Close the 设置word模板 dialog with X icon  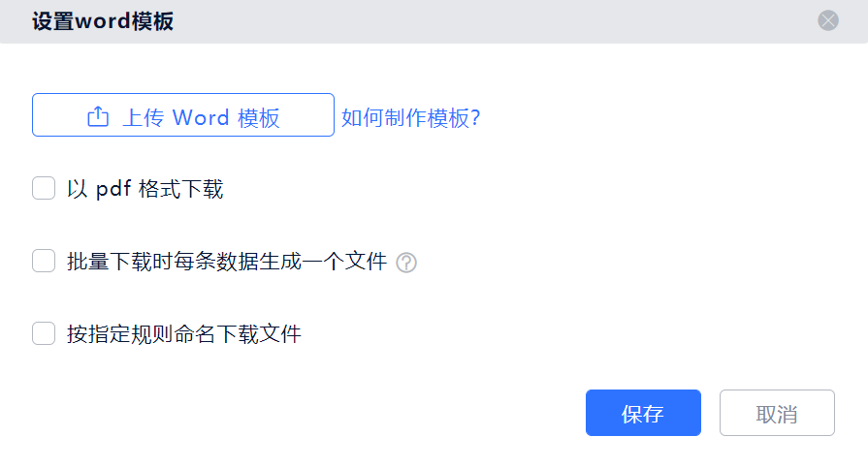pos(828,20)
